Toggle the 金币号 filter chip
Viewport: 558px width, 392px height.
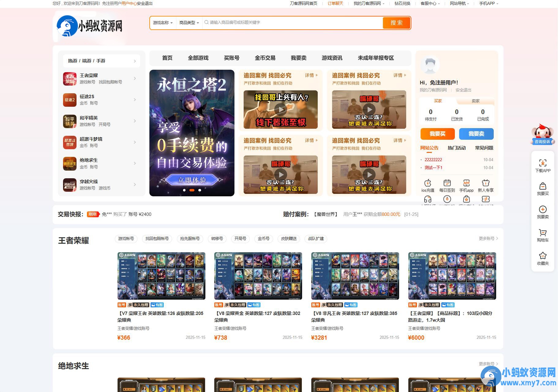click(264, 239)
